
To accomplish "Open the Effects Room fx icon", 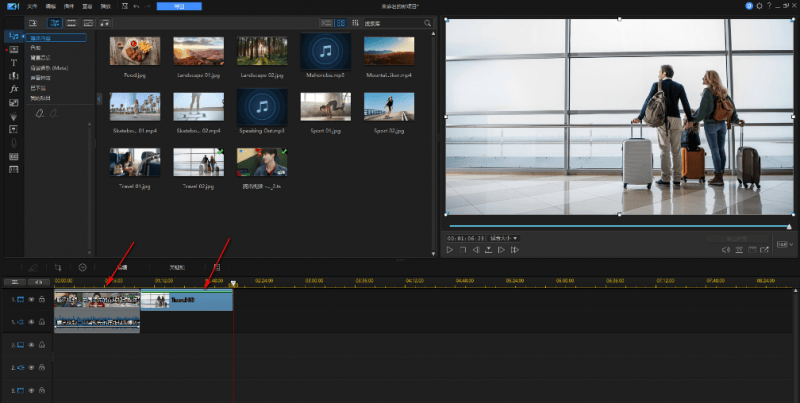I will point(14,89).
